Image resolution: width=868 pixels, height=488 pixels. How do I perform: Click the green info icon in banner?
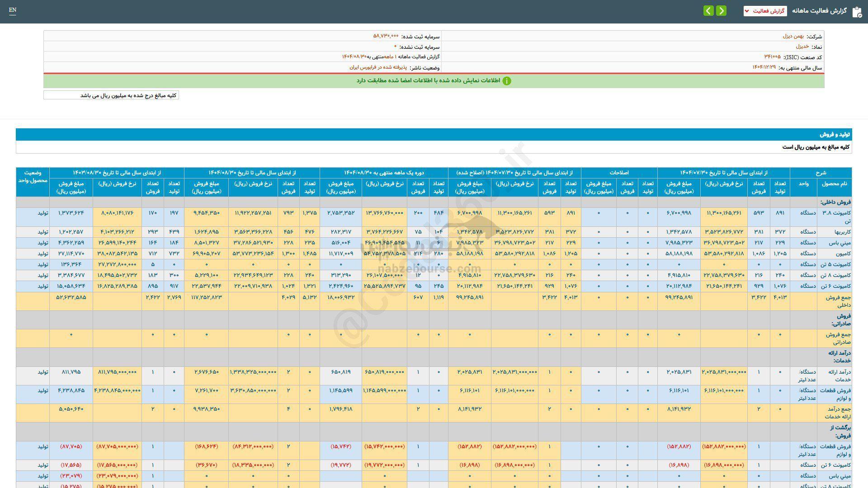[x=507, y=81]
